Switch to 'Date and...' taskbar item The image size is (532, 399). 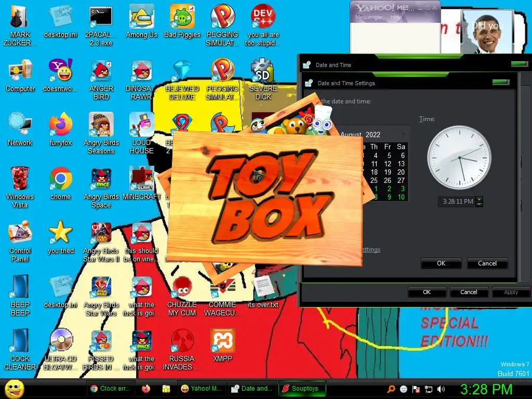pos(251,389)
